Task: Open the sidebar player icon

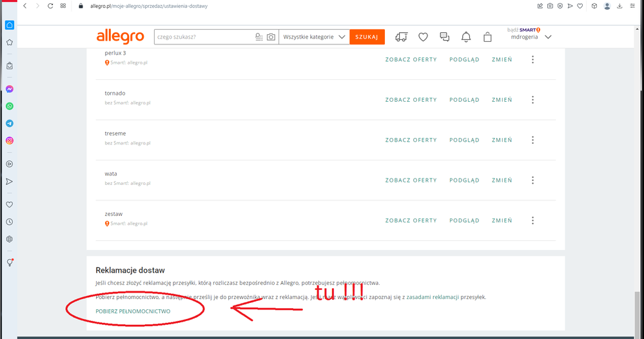Action: [10, 164]
